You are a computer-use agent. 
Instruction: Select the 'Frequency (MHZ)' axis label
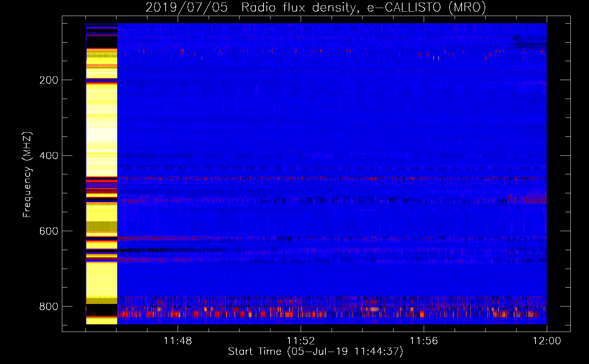point(27,174)
